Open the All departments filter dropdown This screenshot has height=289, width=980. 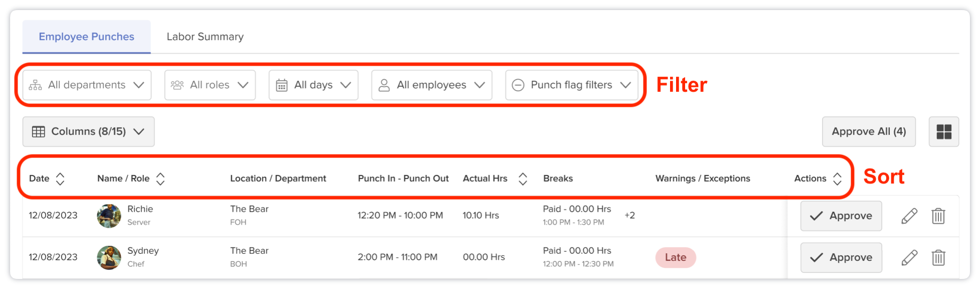coord(87,85)
